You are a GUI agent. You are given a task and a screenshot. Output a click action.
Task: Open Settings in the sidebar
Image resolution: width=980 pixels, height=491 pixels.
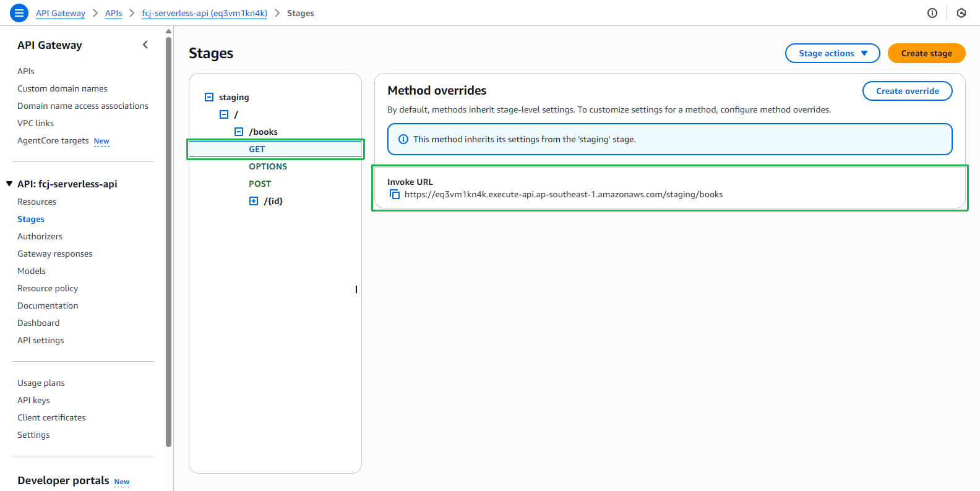tap(34, 435)
